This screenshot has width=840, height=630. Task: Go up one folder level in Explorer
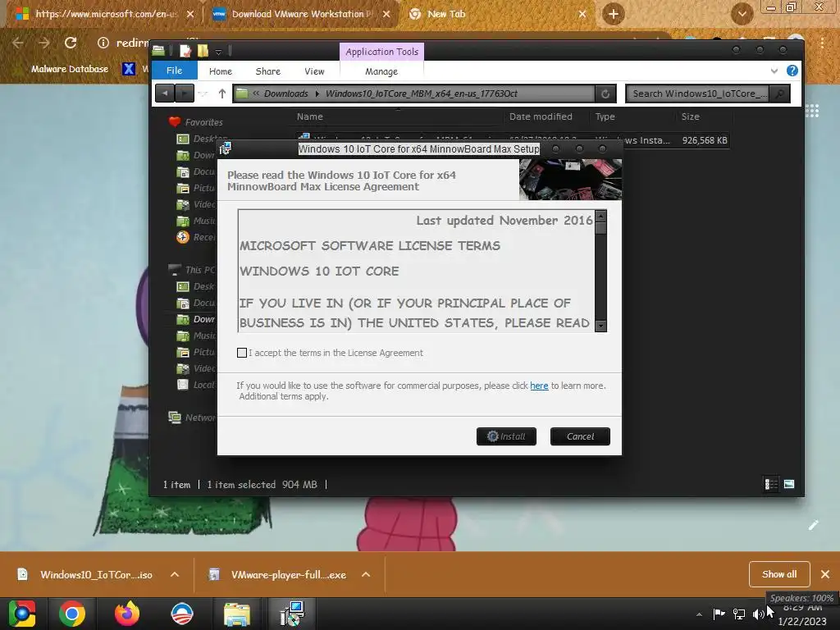tap(221, 94)
